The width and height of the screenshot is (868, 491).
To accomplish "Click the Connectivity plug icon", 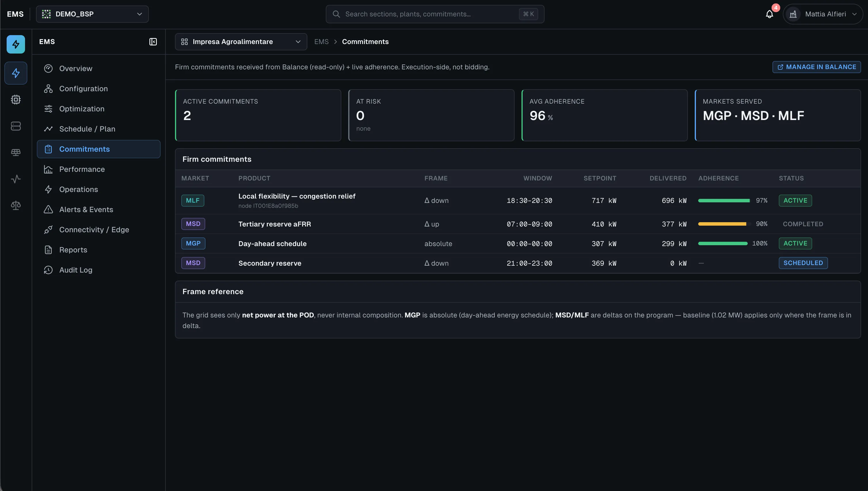I will (48, 230).
